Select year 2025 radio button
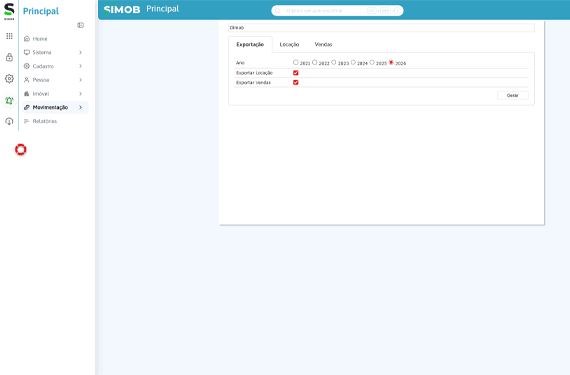 372,62
